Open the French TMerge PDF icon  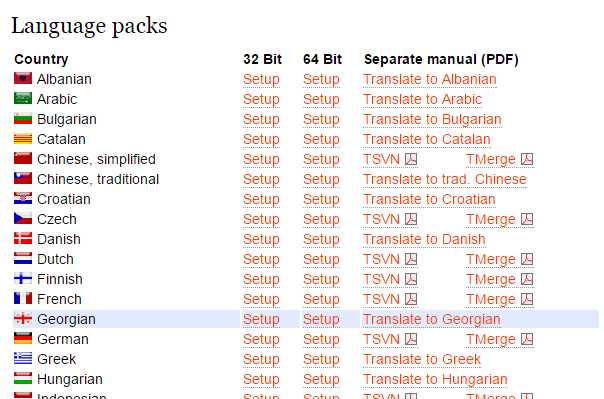point(527,299)
